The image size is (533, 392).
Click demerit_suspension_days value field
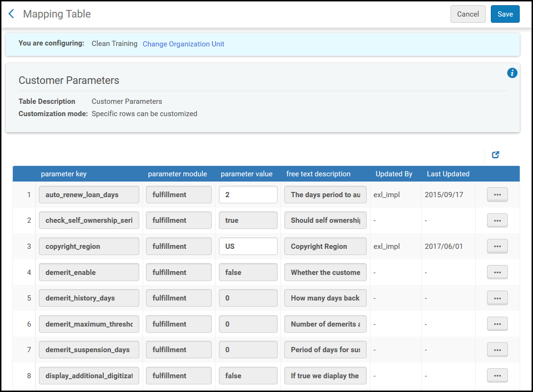248,349
